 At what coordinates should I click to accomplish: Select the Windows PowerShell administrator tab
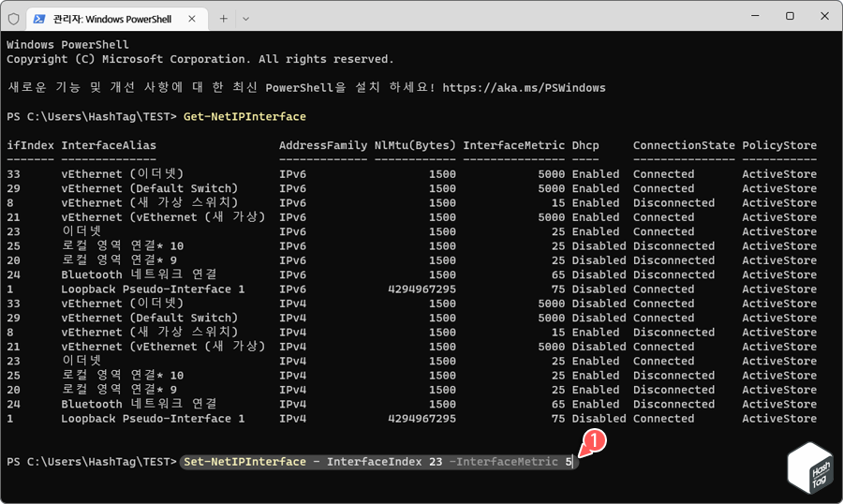click(117, 19)
